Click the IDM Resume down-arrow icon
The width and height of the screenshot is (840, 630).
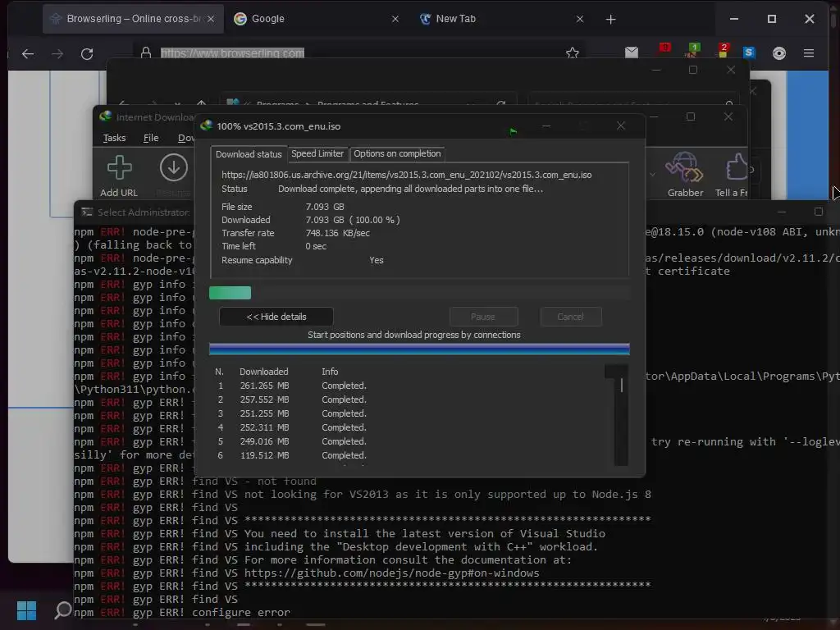[174, 167]
